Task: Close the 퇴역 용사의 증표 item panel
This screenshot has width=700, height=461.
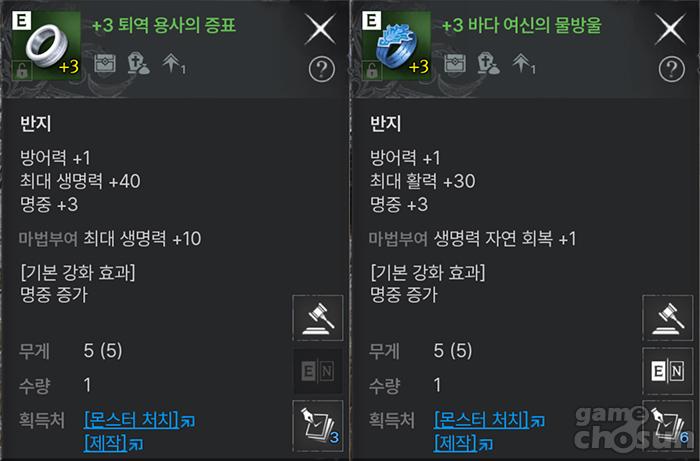Action: coord(322,28)
